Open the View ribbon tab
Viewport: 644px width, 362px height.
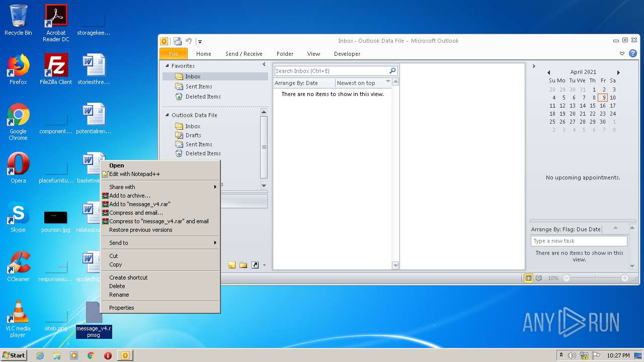(313, 54)
